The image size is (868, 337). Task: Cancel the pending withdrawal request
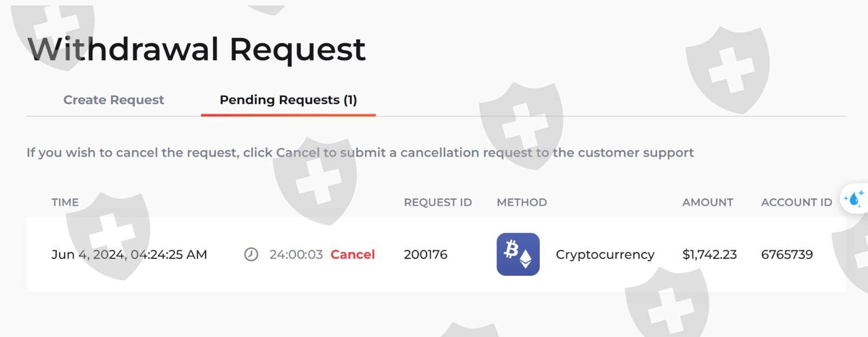(x=353, y=255)
